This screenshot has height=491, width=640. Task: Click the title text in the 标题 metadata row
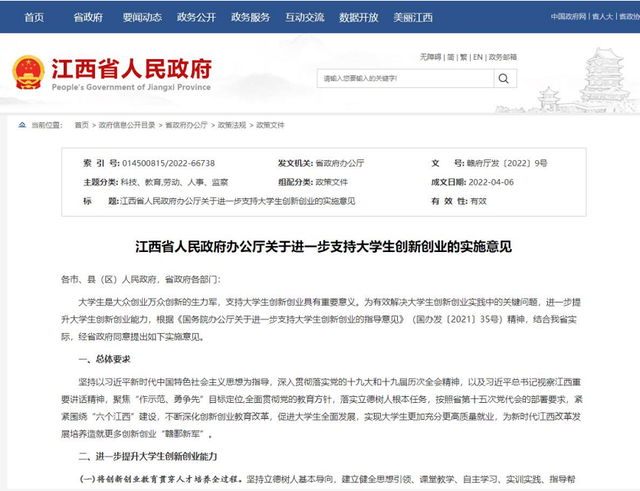[x=238, y=201]
